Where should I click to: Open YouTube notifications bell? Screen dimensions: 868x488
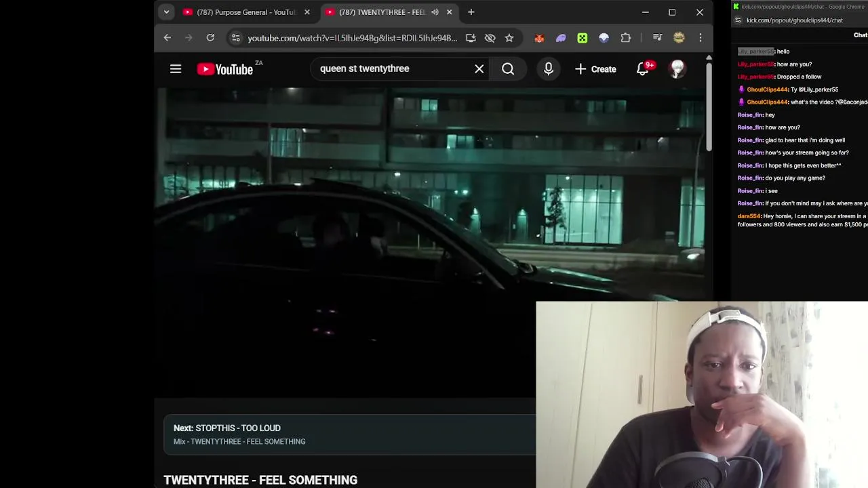coord(643,68)
